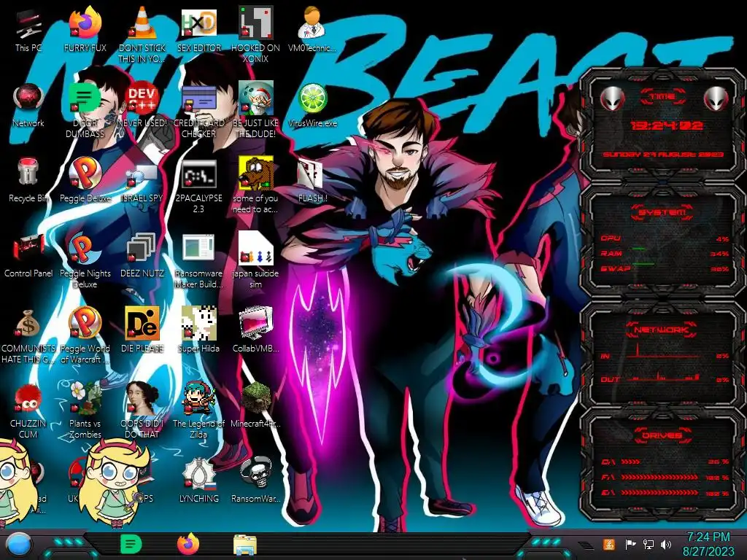
Task: Open the network status tray icon
Action: (x=648, y=544)
